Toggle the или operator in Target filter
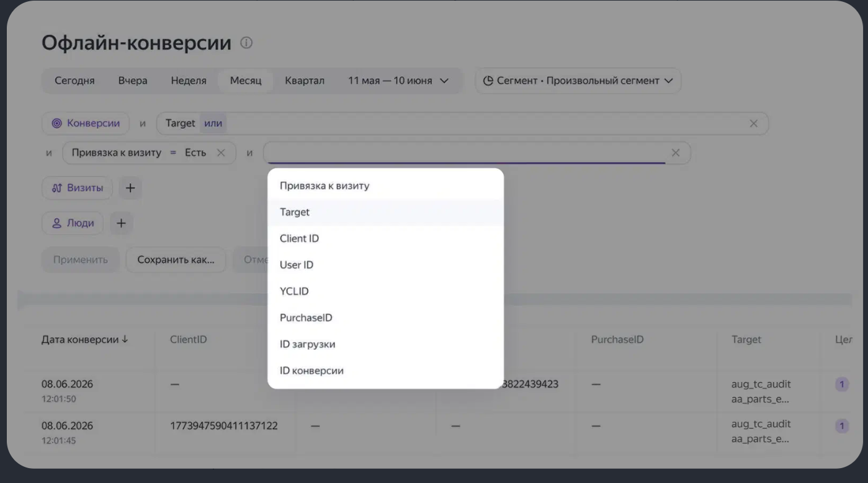The height and width of the screenshot is (483, 868). pyautogui.click(x=213, y=123)
